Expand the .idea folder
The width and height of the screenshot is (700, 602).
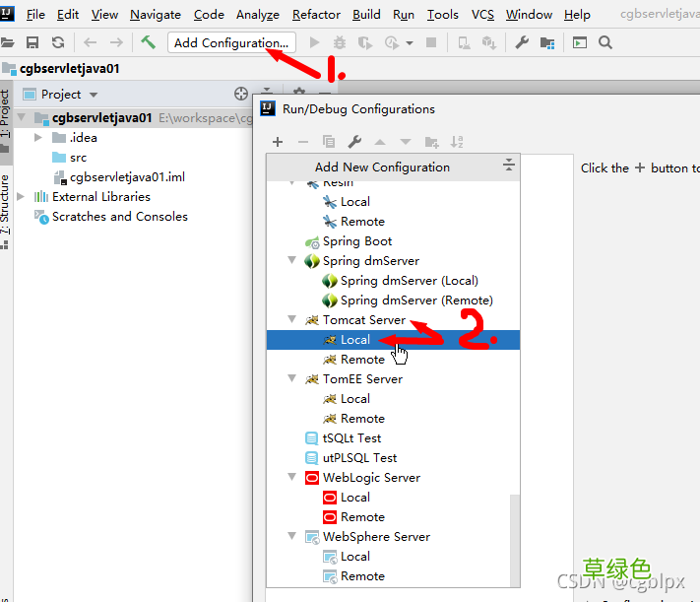[38, 137]
